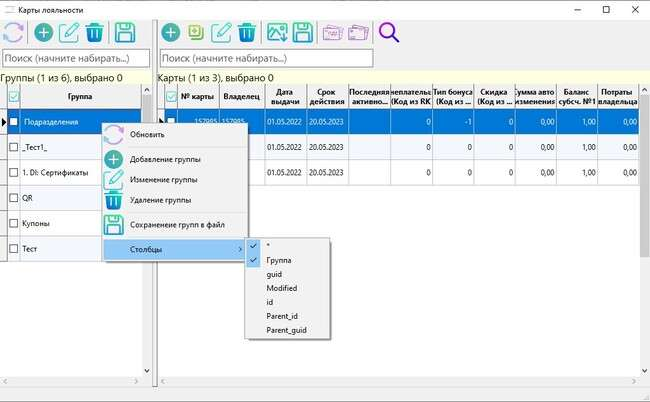Click the edit card pencil icon in right toolbar

pos(222,33)
